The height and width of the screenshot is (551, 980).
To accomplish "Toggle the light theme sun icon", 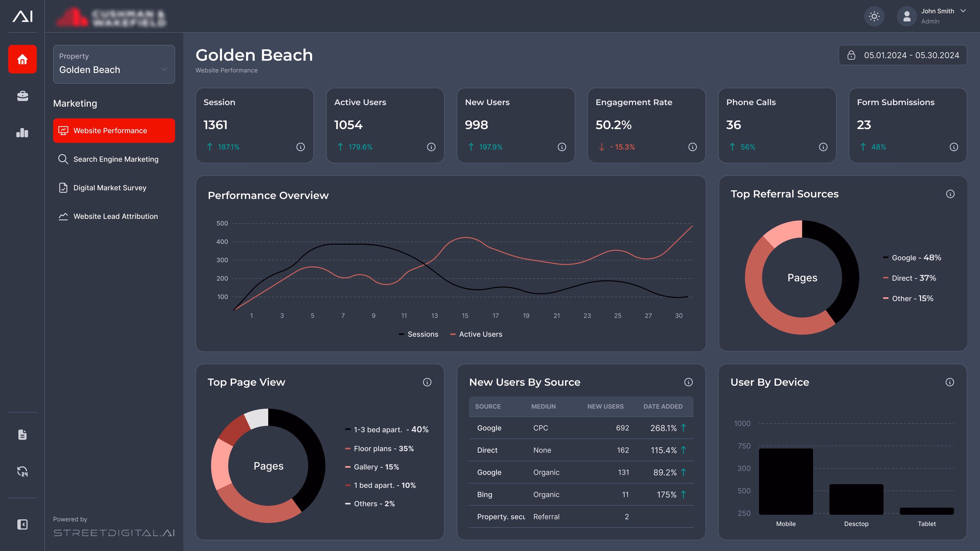I will click(x=874, y=16).
